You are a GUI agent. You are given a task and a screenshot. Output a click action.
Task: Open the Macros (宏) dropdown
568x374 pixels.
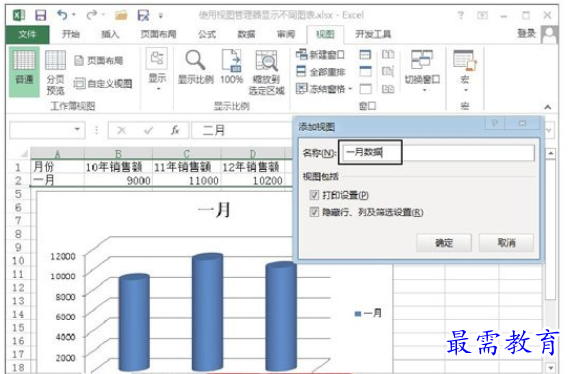465,70
